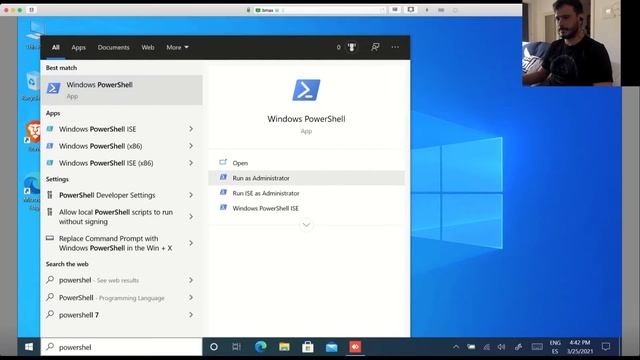This screenshot has height=360, width=640.
Task: Open the Windows PowerShell best match result
Action: point(122,90)
